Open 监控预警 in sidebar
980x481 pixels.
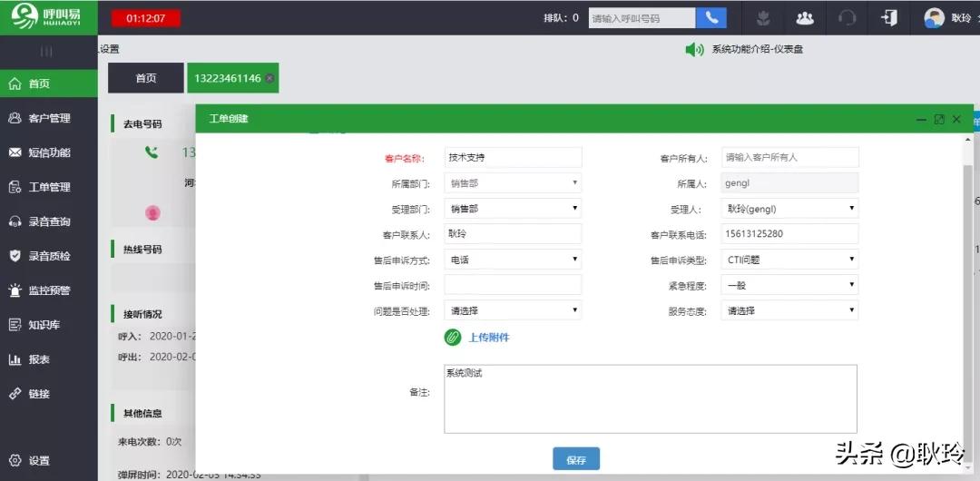(x=49, y=290)
